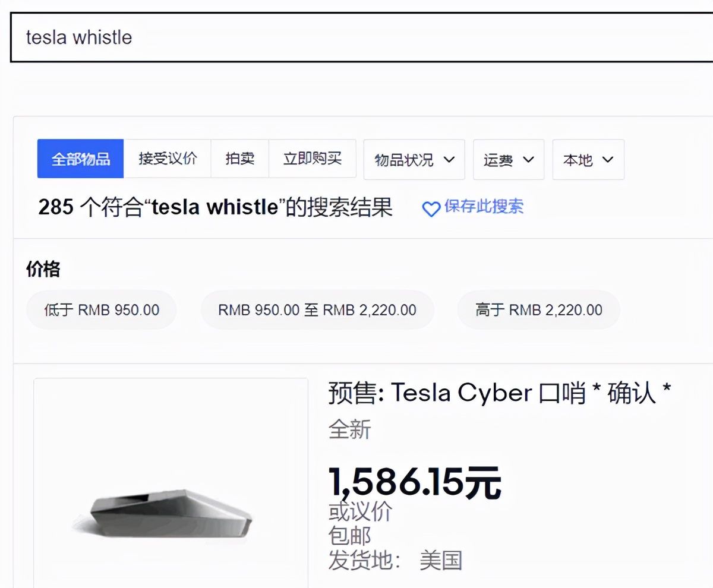
Task: Click the heart icon to save search
Action: point(431,209)
